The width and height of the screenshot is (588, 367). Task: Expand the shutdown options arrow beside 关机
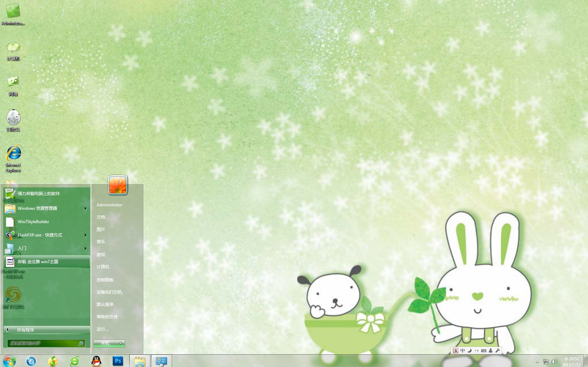(x=121, y=343)
